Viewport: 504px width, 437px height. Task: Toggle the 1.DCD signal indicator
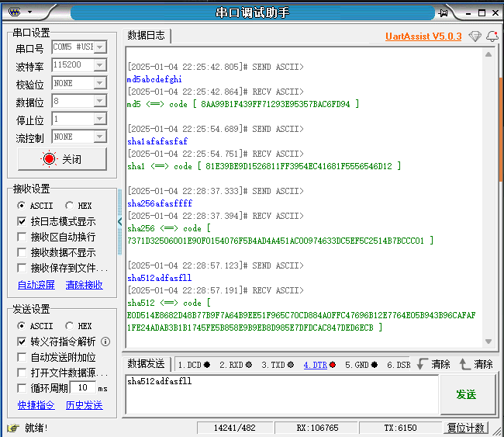click(x=194, y=365)
